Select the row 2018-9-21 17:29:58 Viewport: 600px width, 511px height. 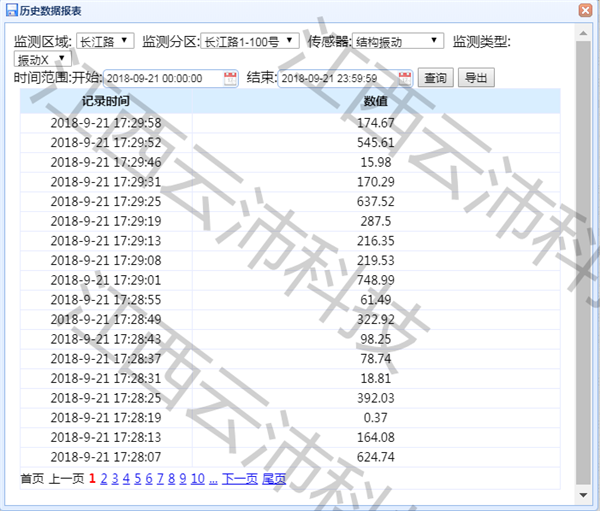tap(290, 123)
